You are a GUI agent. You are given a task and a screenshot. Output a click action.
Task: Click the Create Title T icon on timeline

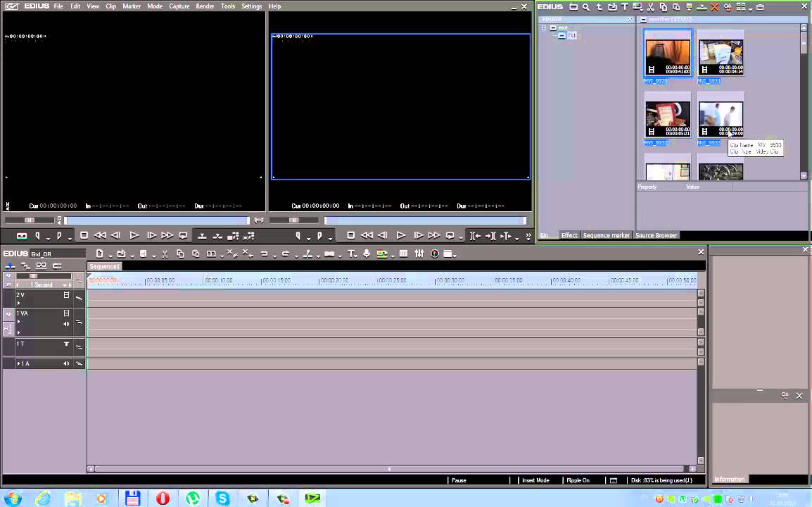pos(350,254)
